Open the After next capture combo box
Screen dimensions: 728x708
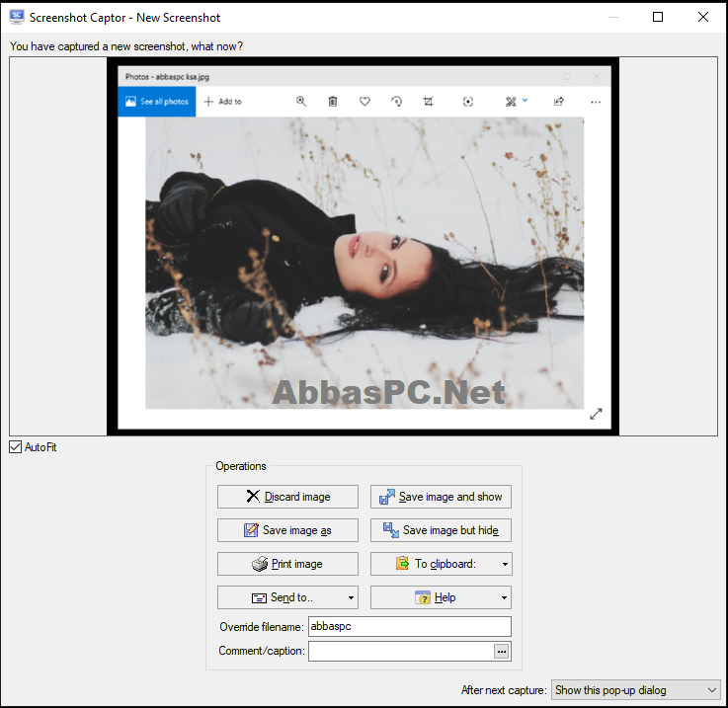pyautogui.click(x=635, y=690)
